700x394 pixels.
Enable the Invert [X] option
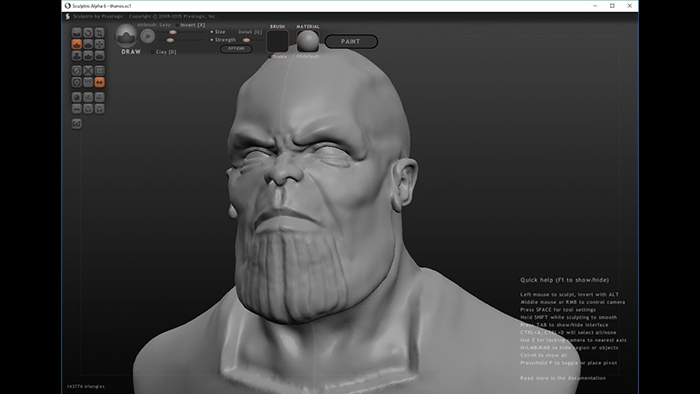[x=191, y=25]
